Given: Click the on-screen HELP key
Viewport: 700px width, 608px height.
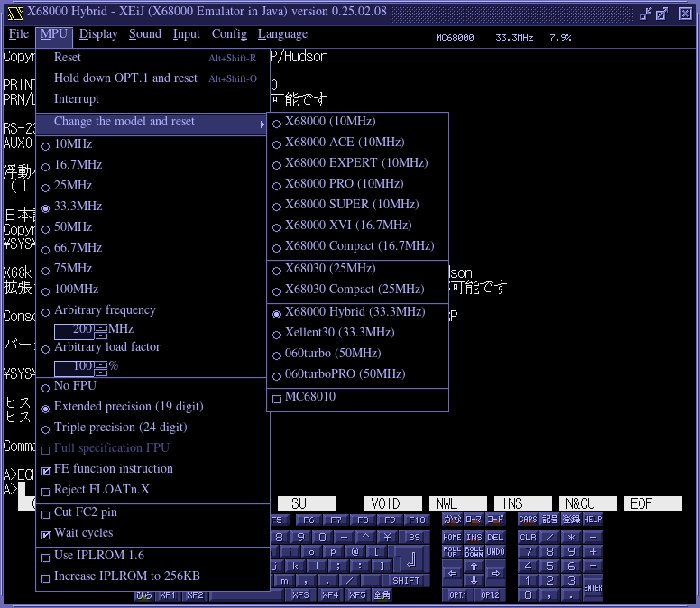Looking at the screenshot, I should pyautogui.click(x=593, y=520).
